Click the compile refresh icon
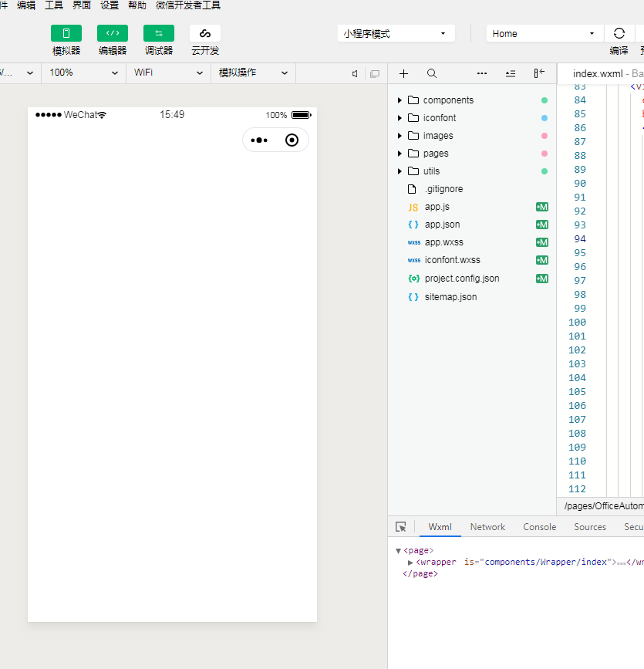 (x=619, y=33)
